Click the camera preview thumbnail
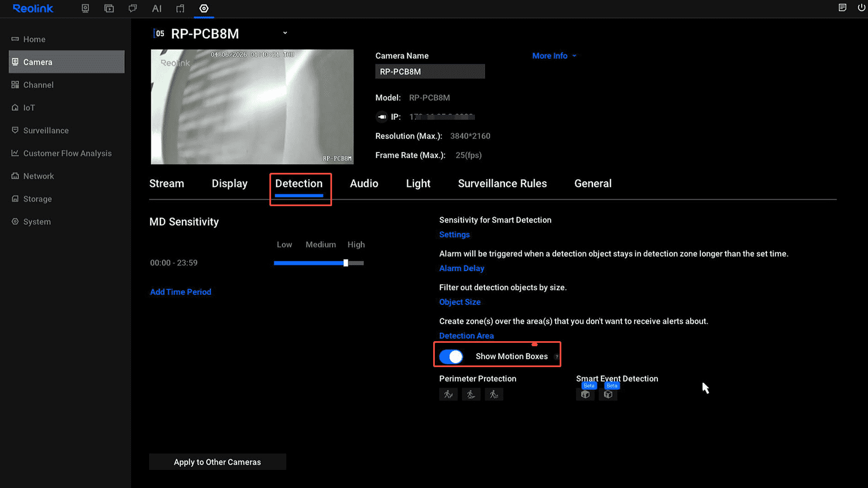Image resolution: width=868 pixels, height=488 pixels. point(252,107)
